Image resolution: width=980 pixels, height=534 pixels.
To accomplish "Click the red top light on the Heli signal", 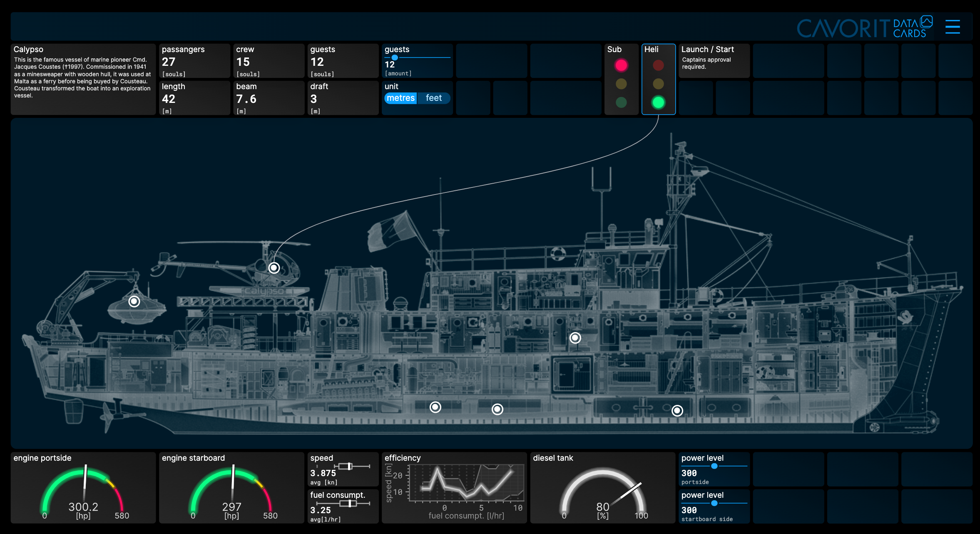I will click(x=658, y=65).
